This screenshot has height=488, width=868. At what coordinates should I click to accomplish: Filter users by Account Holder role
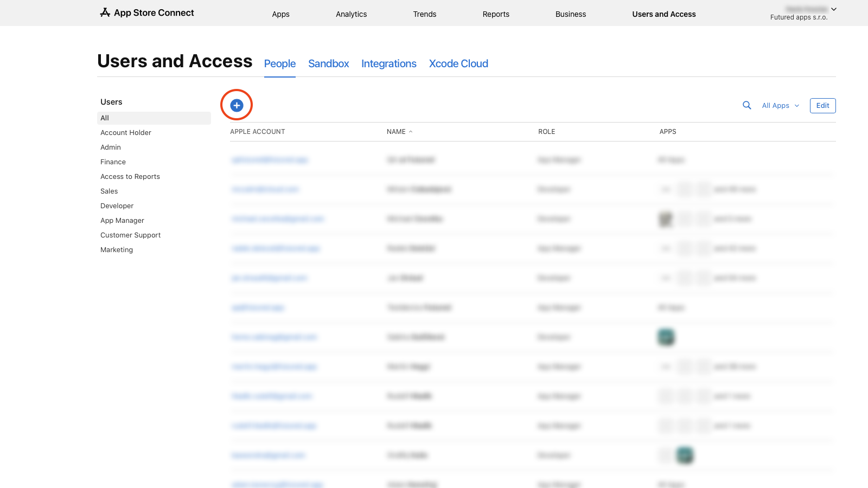pos(126,133)
